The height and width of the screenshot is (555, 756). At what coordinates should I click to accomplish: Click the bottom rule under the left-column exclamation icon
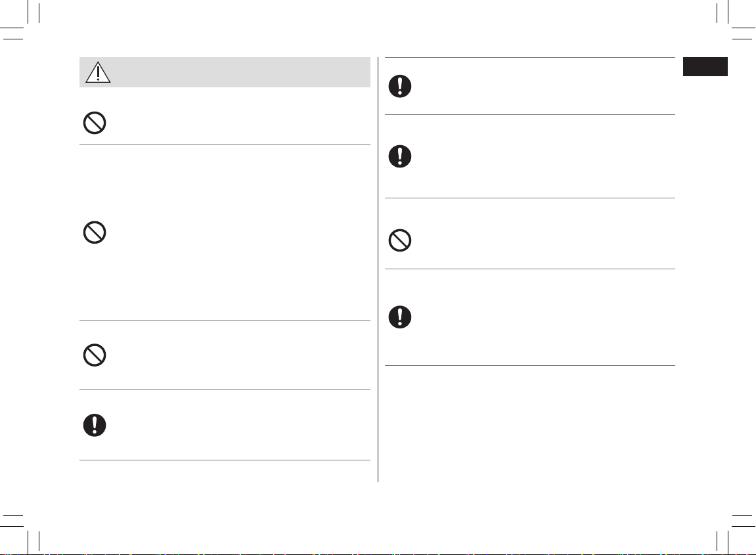pyautogui.click(x=225, y=460)
